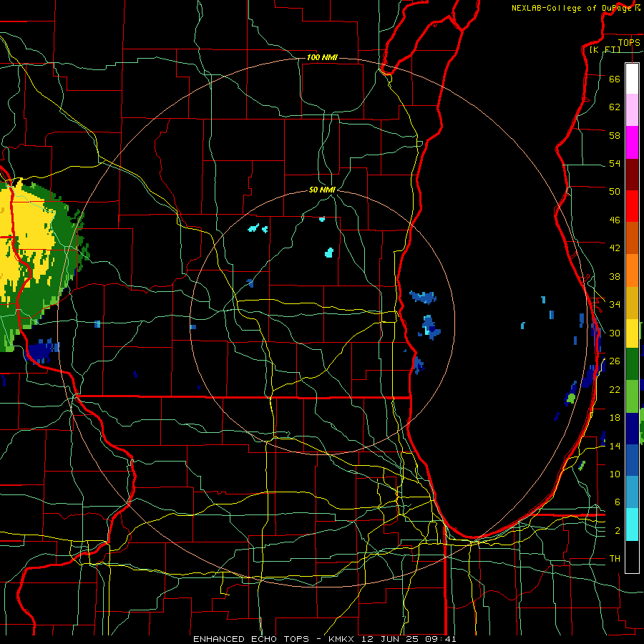This screenshot has height=644, width=644.
Task: Select the light pink legend swatch
Action: tap(632, 109)
